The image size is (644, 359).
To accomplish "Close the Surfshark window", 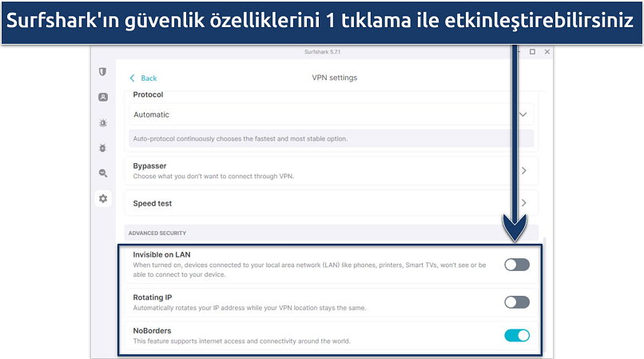I will pos(547,52).
